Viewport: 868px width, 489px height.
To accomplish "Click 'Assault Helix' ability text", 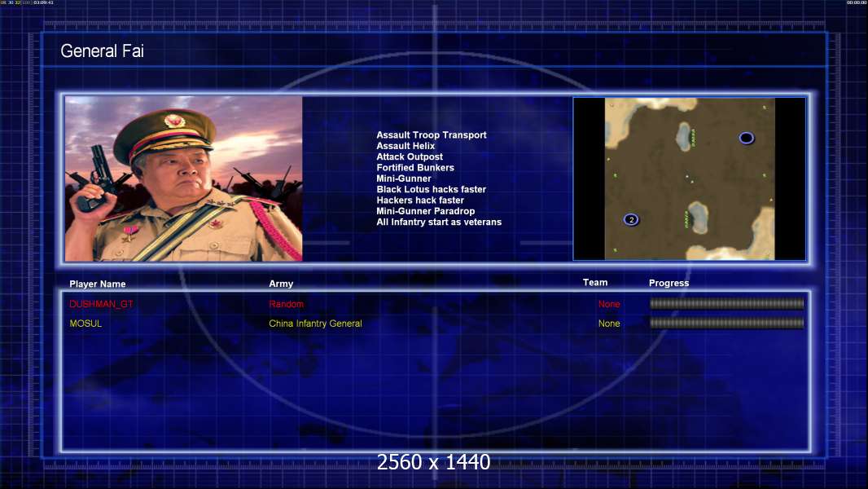I will (x=406, y=146).
